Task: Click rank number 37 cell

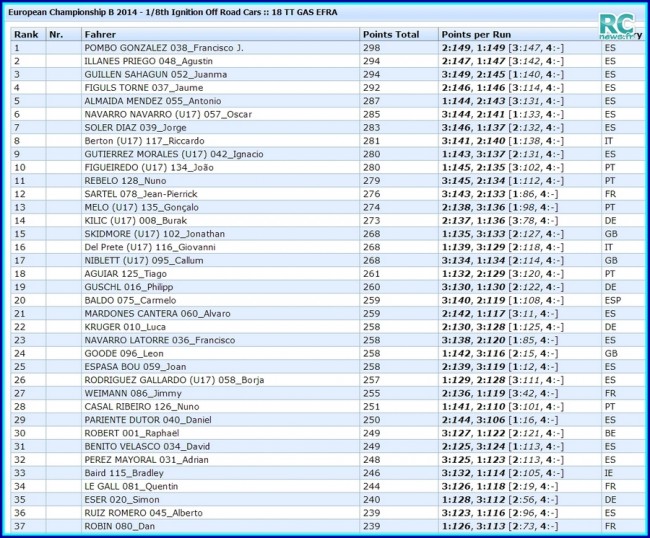Action: 20,526
